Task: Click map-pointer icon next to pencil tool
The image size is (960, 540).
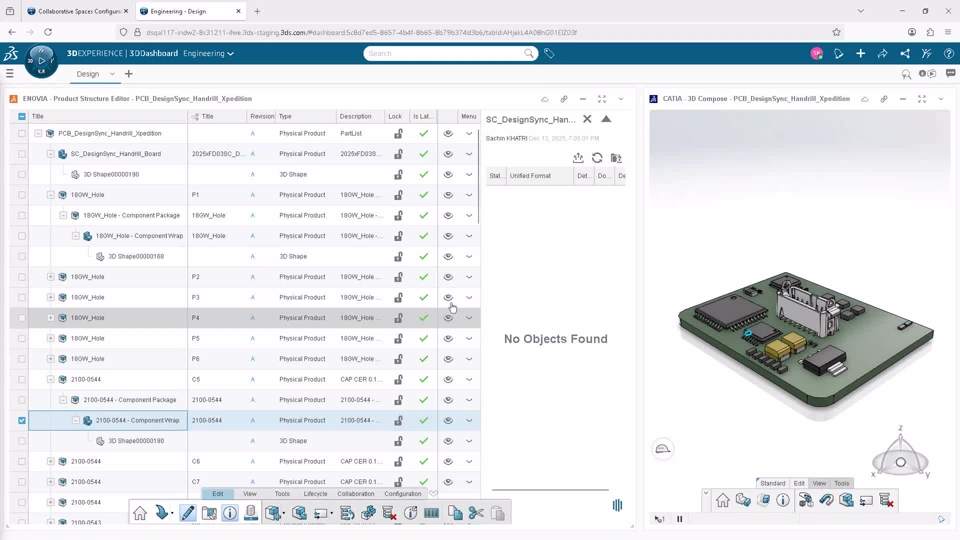Action: (x=209, y=513)
